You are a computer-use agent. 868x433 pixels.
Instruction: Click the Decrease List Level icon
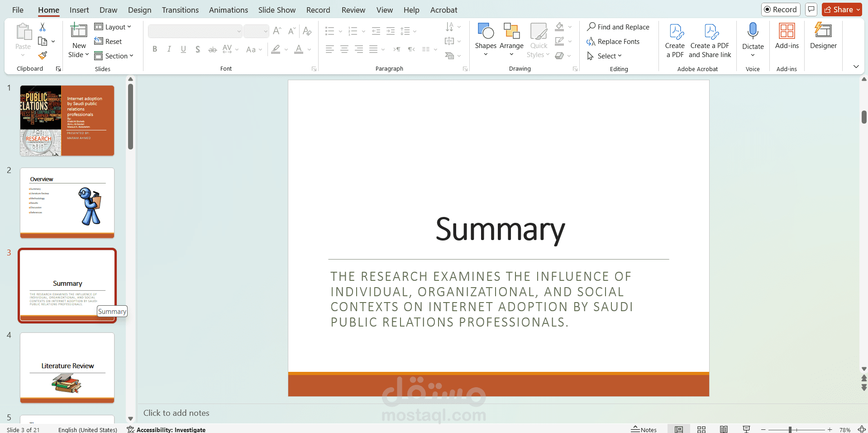pos(376,31)
